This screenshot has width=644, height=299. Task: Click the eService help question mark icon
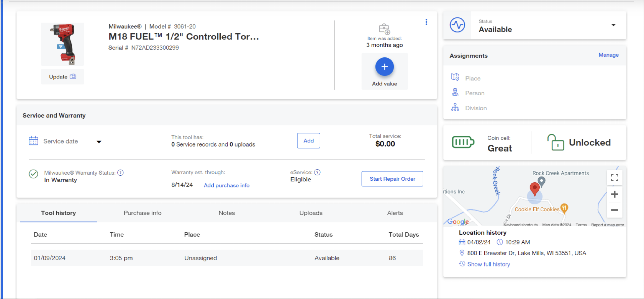(x=317, y=172)
